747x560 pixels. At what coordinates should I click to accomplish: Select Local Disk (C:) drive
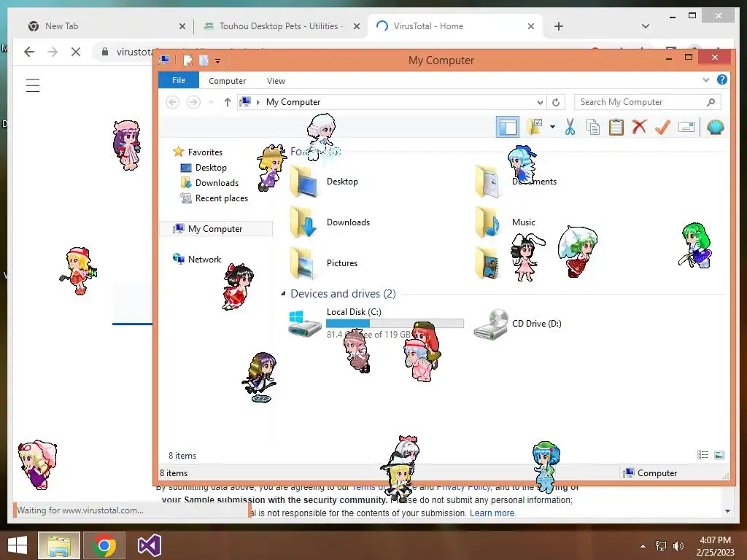pos(376,323)
